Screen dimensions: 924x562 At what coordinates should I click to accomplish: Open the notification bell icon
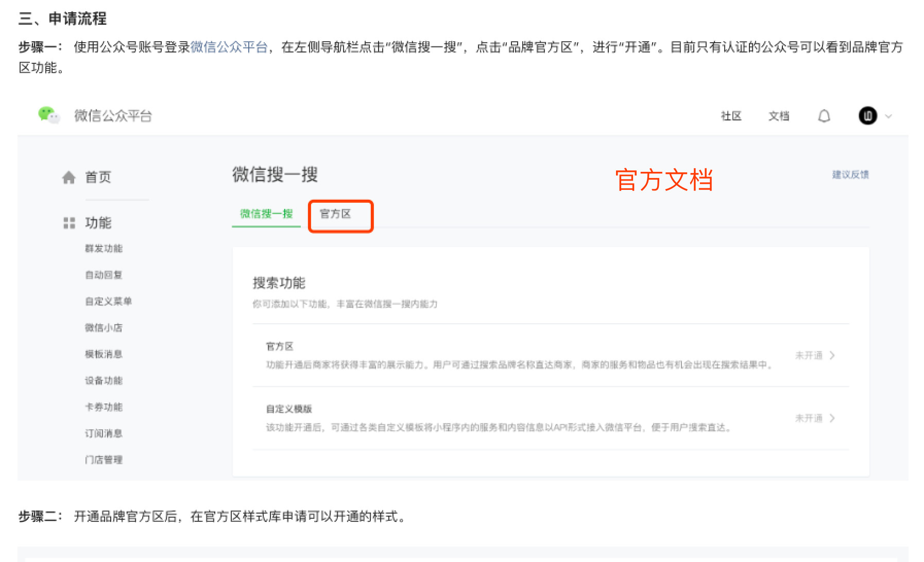tap(824, 116)
